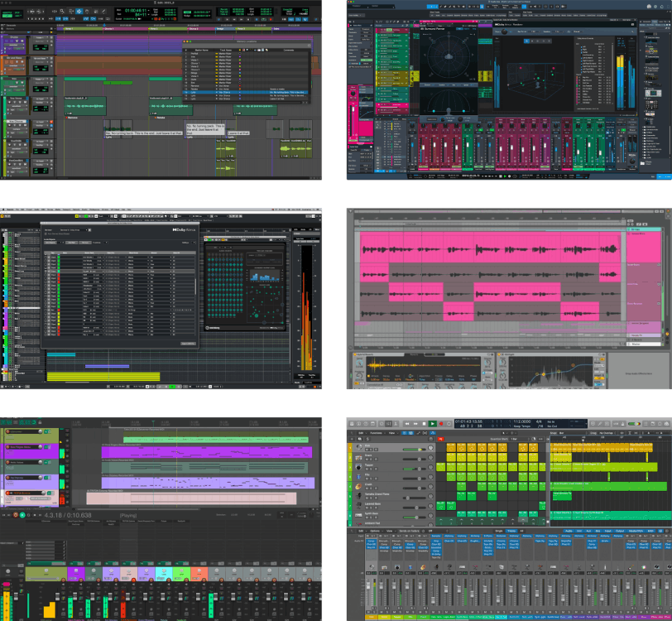Arm the bright purple track for recording in Reaper
This screenshot has height=621, width=672.
7,447
